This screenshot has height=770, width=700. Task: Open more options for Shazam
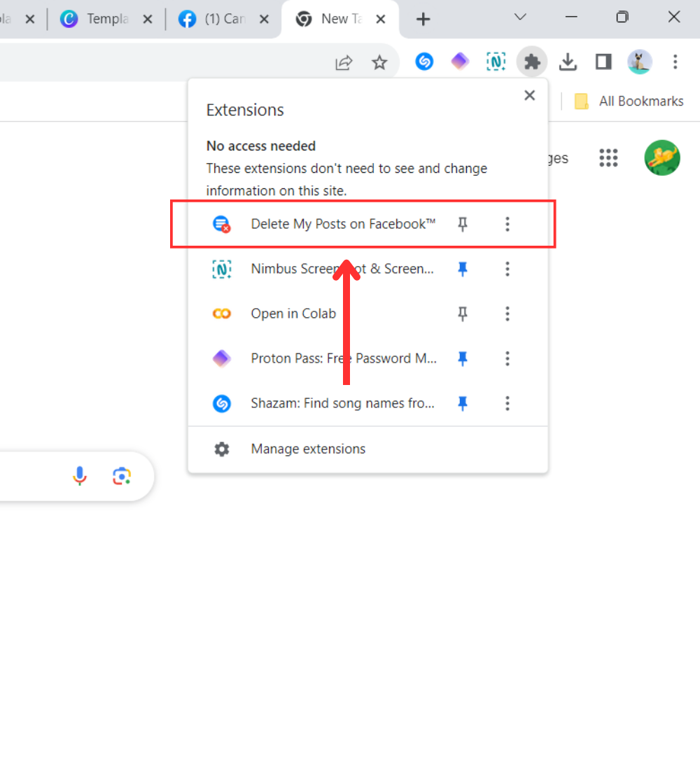(507, 403)
